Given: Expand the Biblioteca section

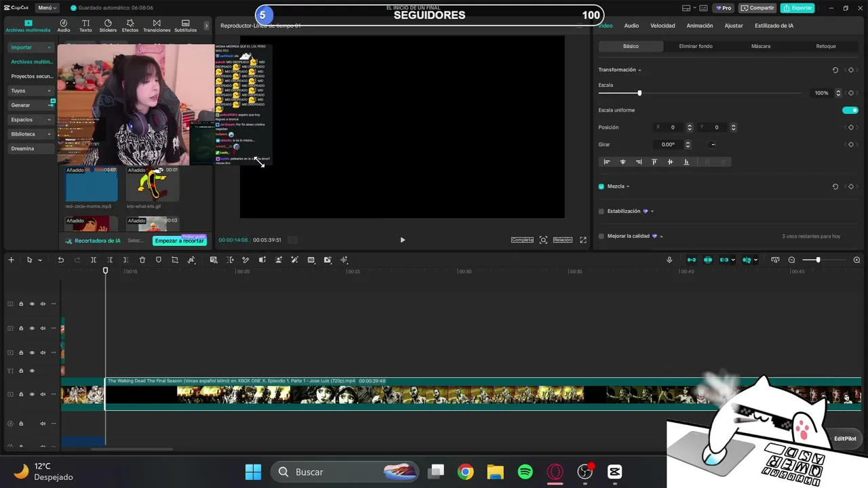Looking at the screenshot, I should click(31, 134).
